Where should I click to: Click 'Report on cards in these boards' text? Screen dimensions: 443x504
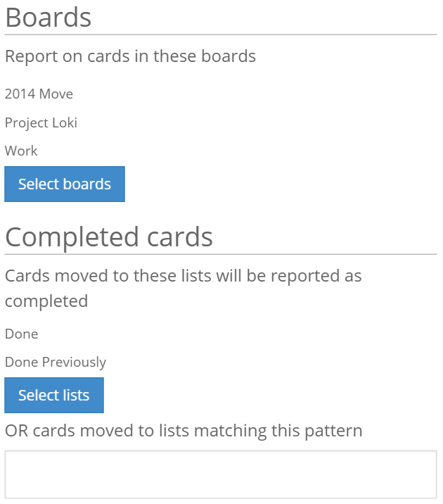point(130,56)
